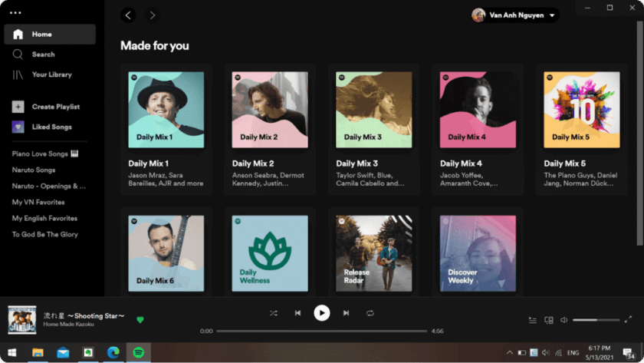644x363 pixels.
Task: Open the notification center icon
Action: coord(628,353)
